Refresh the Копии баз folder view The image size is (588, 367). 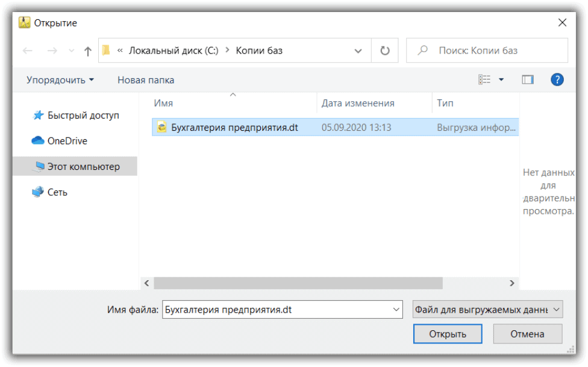[x=385, y=51]
